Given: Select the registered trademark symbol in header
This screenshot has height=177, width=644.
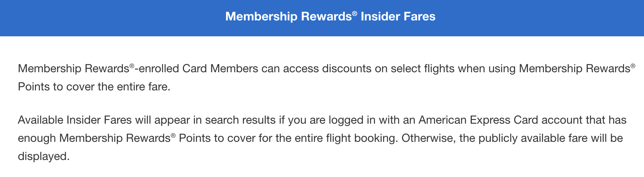Looking at the screenshot, I should click(355, 14).
